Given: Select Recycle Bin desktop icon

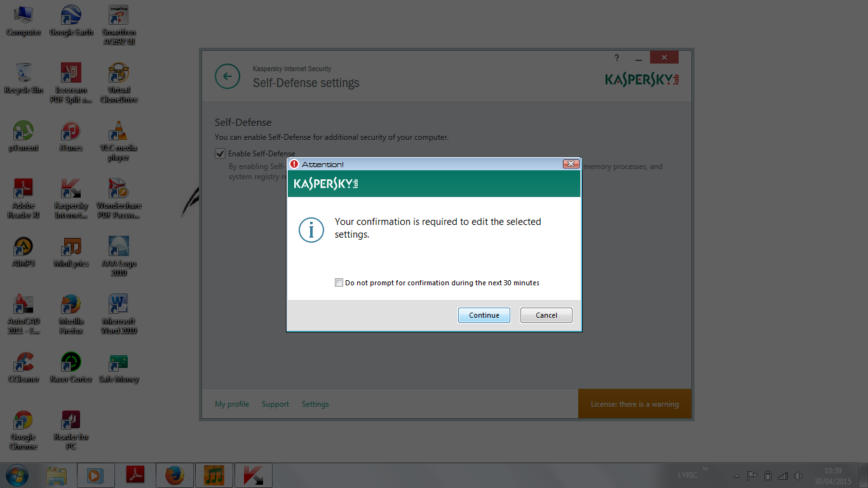Looking at the screenshot, I should pos(24,78).
